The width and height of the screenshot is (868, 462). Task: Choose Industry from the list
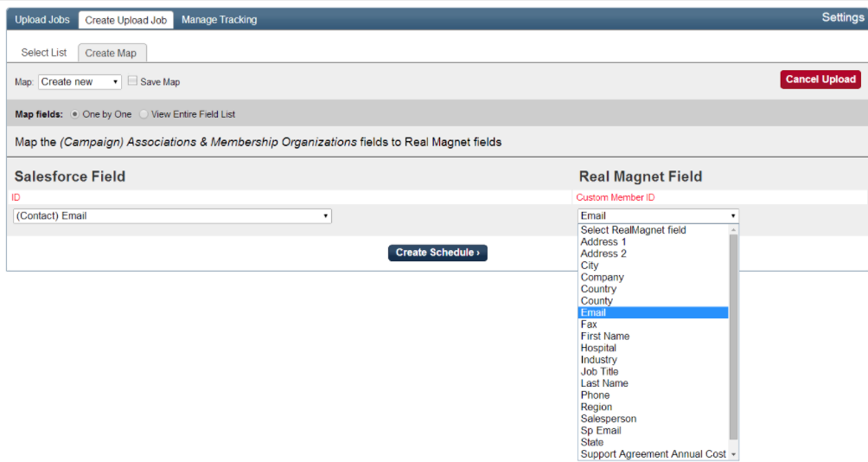pos(654,360)
